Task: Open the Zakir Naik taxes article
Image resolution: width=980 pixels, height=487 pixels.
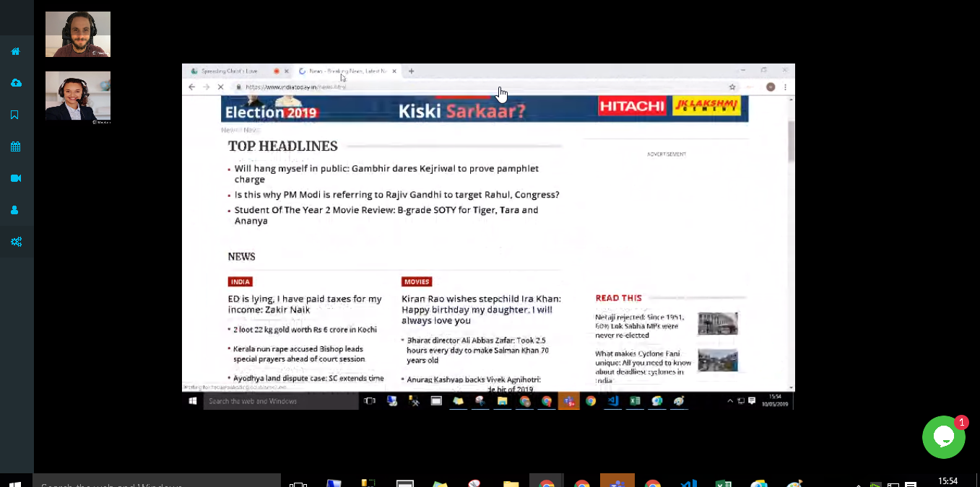Action: [x=305, y=304]
